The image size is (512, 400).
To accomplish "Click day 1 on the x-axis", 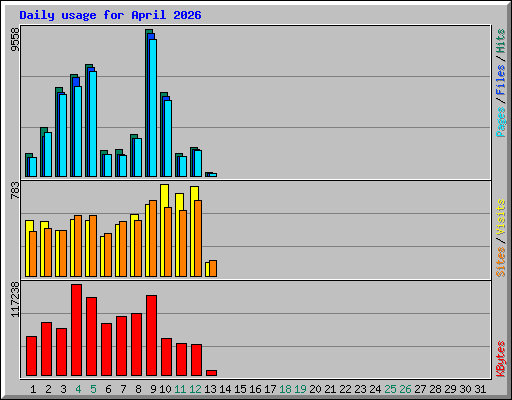I will coord(33,389).
